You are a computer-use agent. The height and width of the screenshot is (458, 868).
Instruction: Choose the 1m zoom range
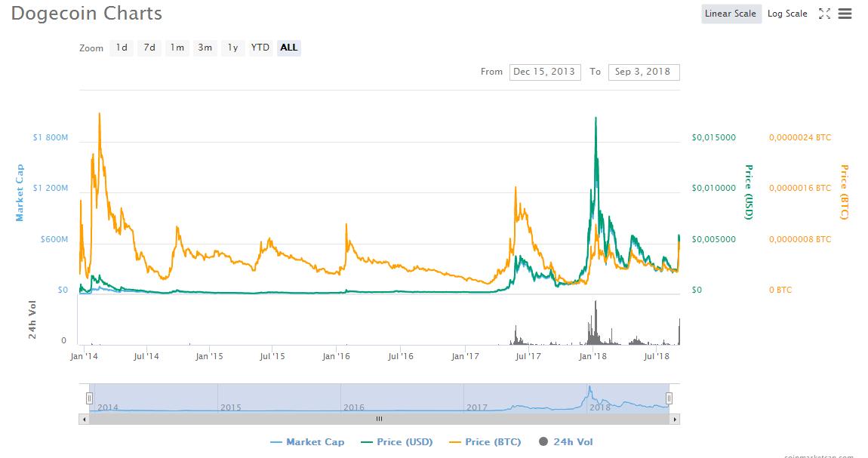pyautogui.click(x=177, y=48)
